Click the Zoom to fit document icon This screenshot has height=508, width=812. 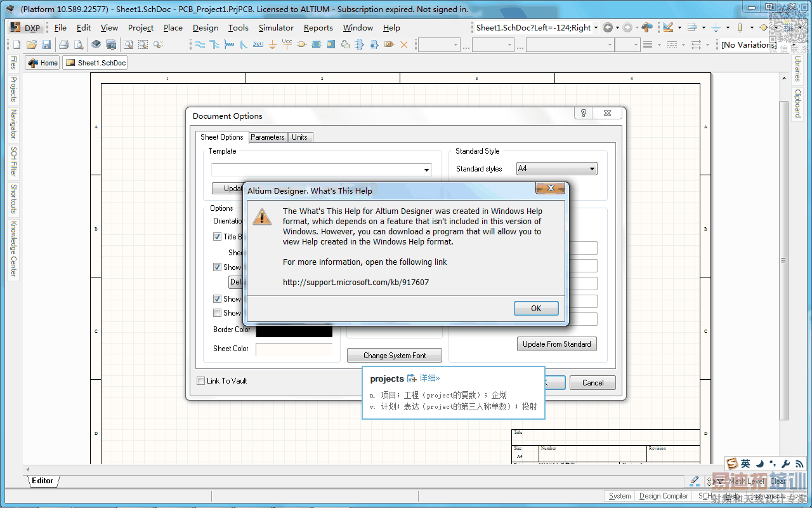(128, 44)
